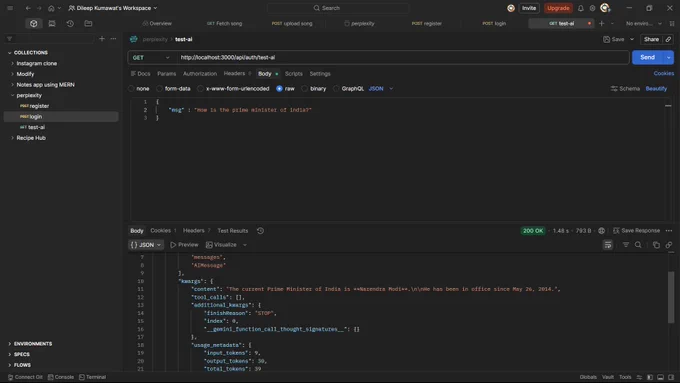Expand the FLOWS section
The height and width of the screenshot is (383, 680).
pos(10,365)
